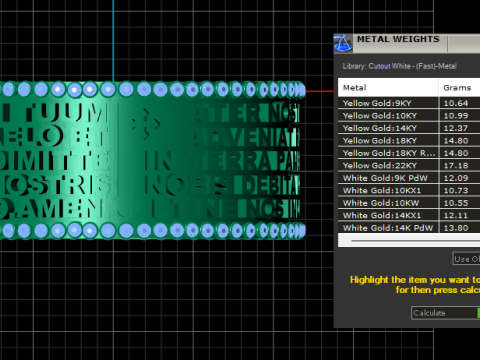Click the Calculate button
480x360 pixels.
point(446,313)
